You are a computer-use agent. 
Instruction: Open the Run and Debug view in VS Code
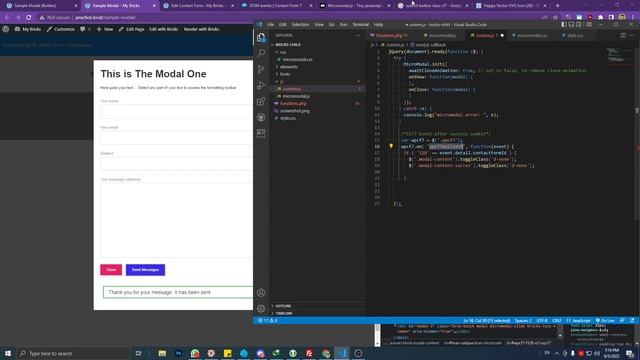(x=261, y=85)
